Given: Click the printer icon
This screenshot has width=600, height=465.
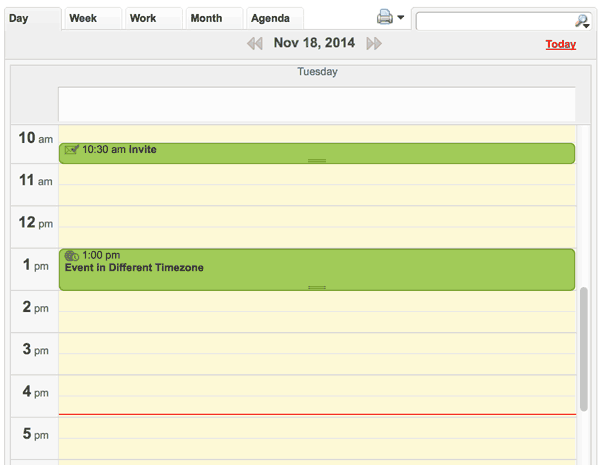Looking at the screenshot, I should (x=385, y=17).
